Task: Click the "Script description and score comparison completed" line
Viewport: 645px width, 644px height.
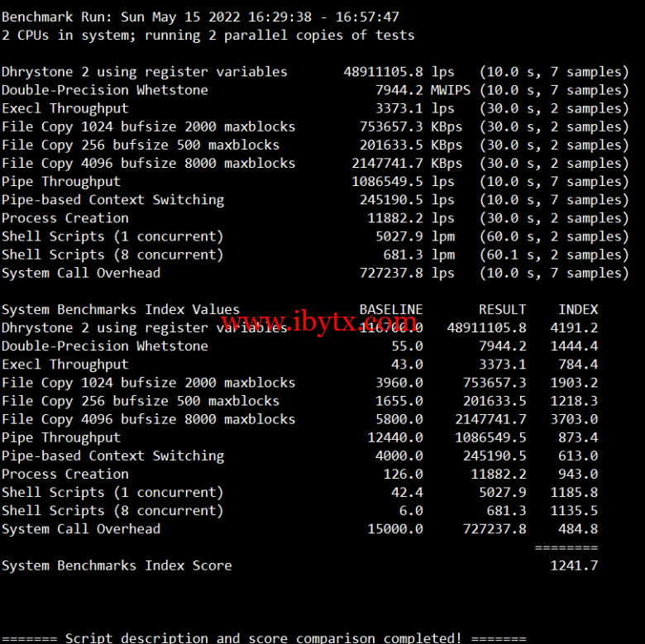Action: click(x=263, y=637)
